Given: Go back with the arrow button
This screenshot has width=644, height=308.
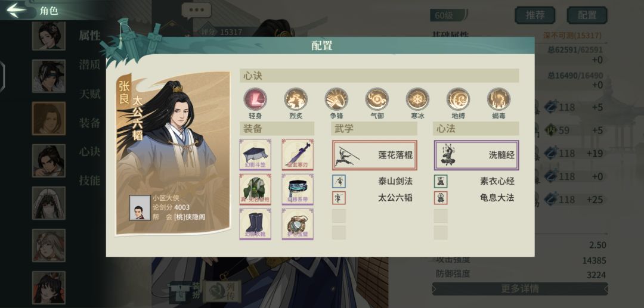Looking at the screenshot, I should (x=17, y=10).
